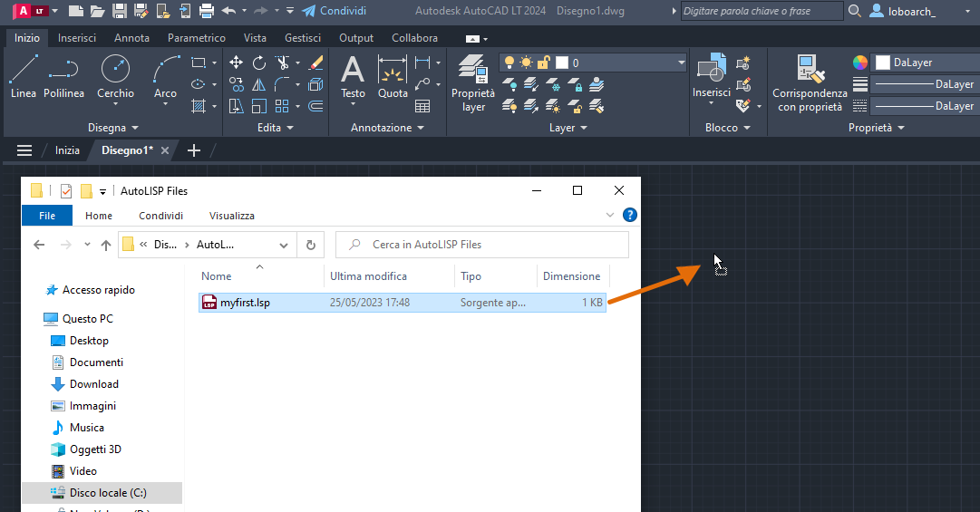This screenshot has height=512, width=980.
Task: Click the Inserisci block icon
Action: click(x=712, y=76)
